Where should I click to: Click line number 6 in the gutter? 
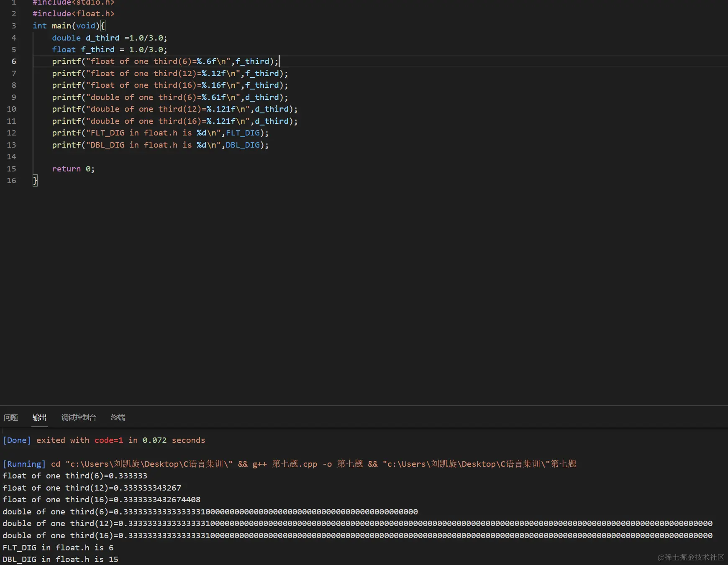pyautogui.click(x=14, y=61)
